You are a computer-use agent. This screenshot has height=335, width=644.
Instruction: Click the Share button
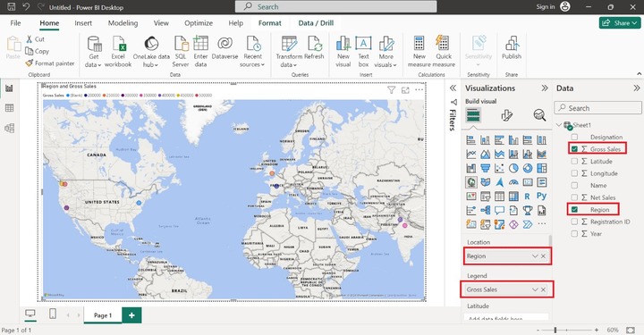[620, 23]
